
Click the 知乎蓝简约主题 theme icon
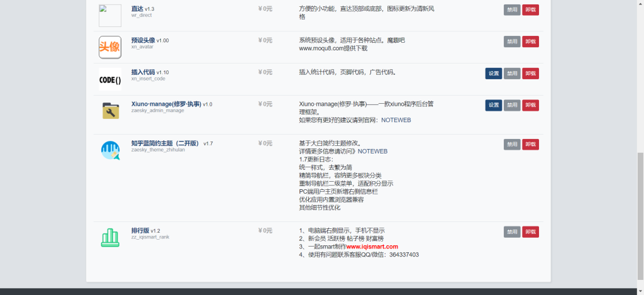(109, 150)
